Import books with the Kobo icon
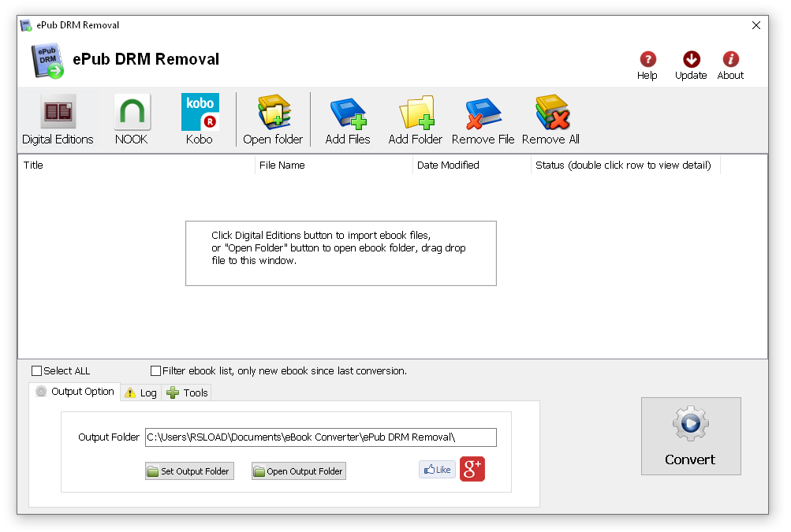The image size is (791, 532). point(200,118)
